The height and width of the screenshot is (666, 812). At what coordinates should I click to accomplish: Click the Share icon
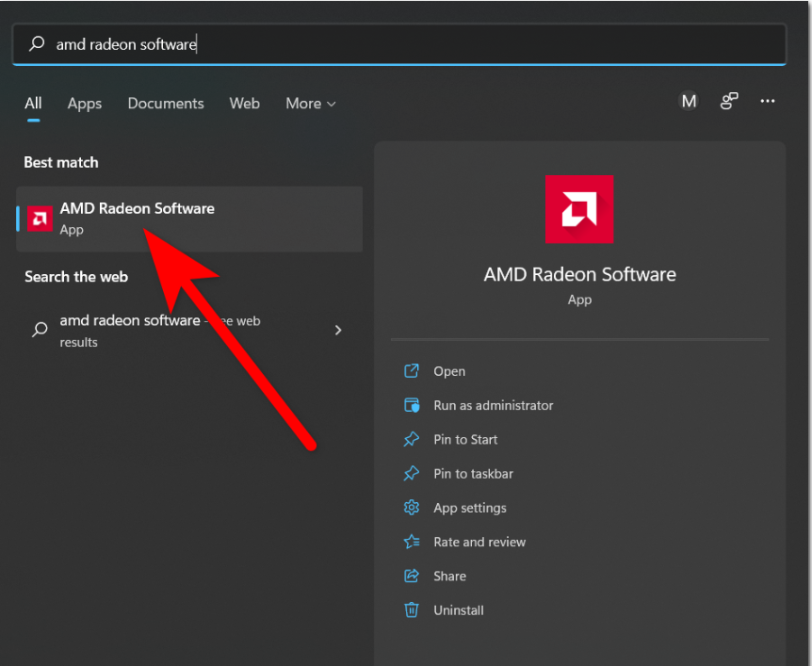coord(412,576)
